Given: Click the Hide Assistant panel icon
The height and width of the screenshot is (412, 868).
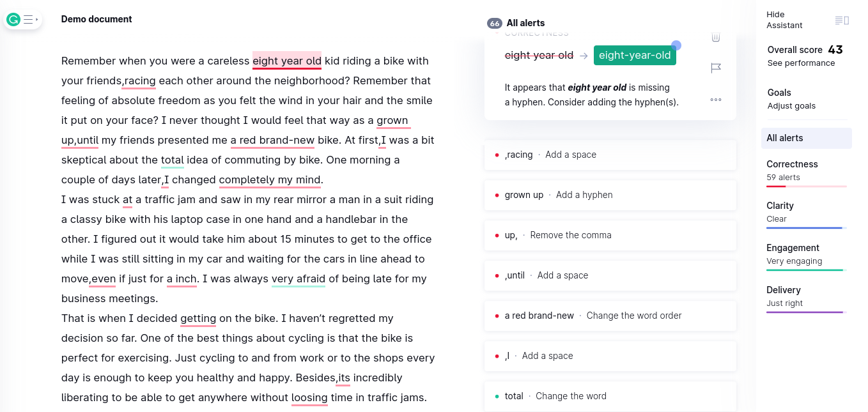Looking at the screenshot, I should click(x=842, y=20).
